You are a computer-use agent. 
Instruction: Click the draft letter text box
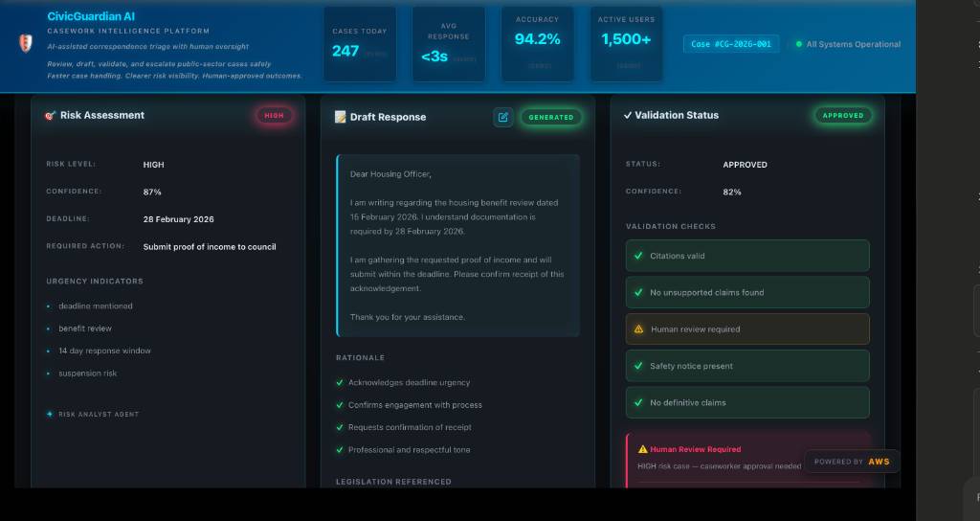coord(457,246)
